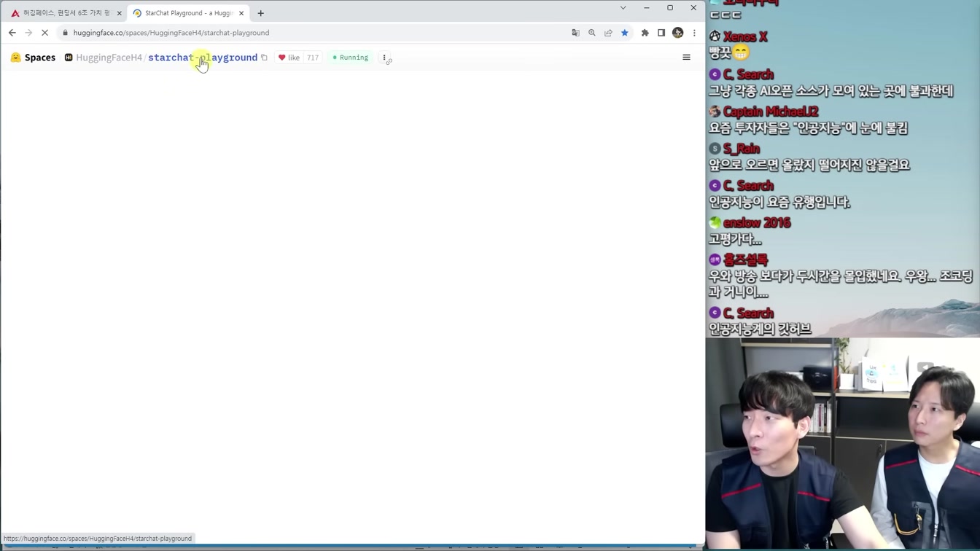Close the StarChat Playground tab

[241, 13]
